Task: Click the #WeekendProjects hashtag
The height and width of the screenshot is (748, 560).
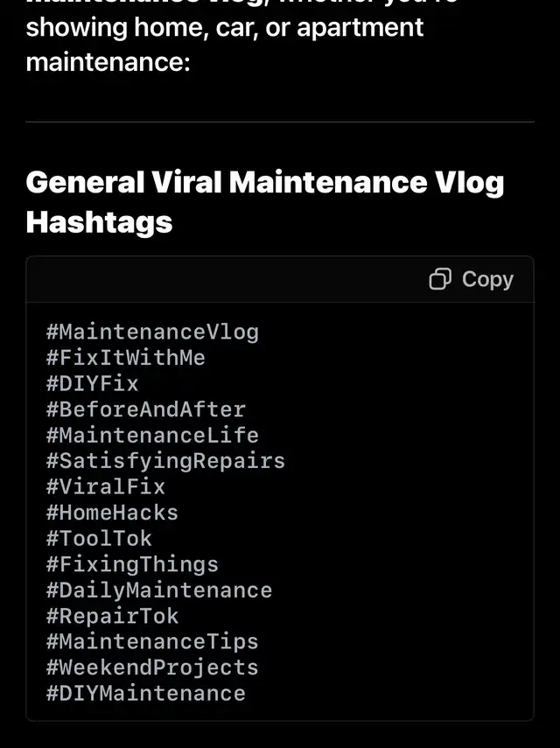Action: 152,668
